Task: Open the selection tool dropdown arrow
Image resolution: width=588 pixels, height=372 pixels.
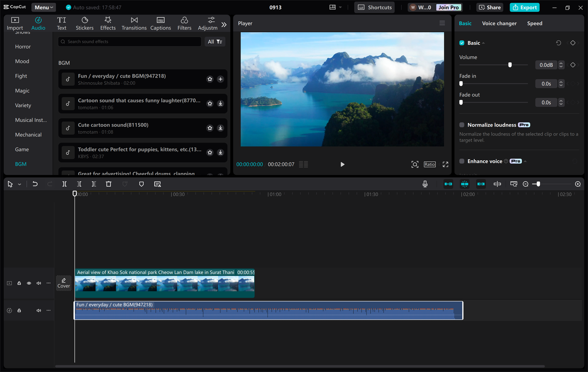Action: pos(18,184)
